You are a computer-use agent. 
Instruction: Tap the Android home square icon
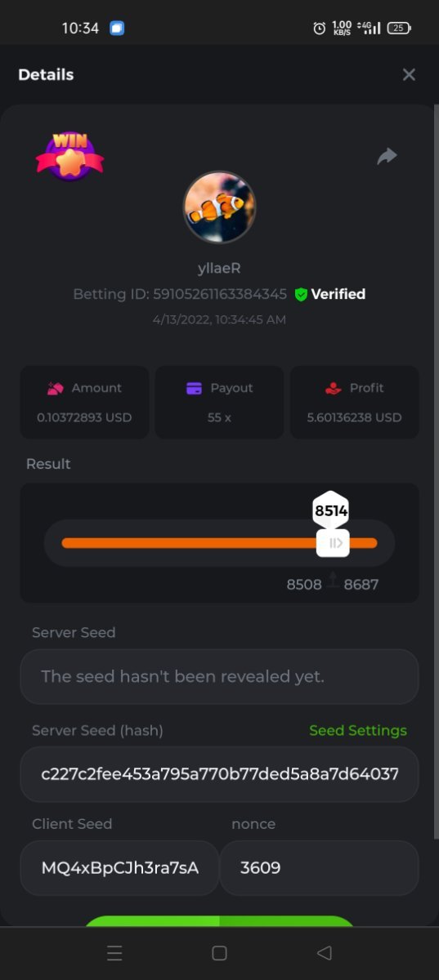point(219,953)
